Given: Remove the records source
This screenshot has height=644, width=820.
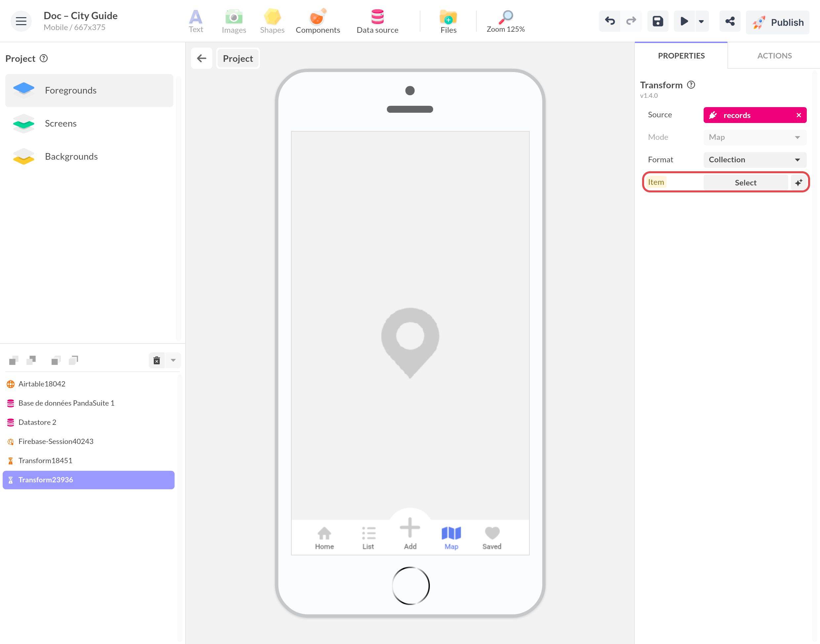Looking at the screenshot, I should [x=799, y=115].
